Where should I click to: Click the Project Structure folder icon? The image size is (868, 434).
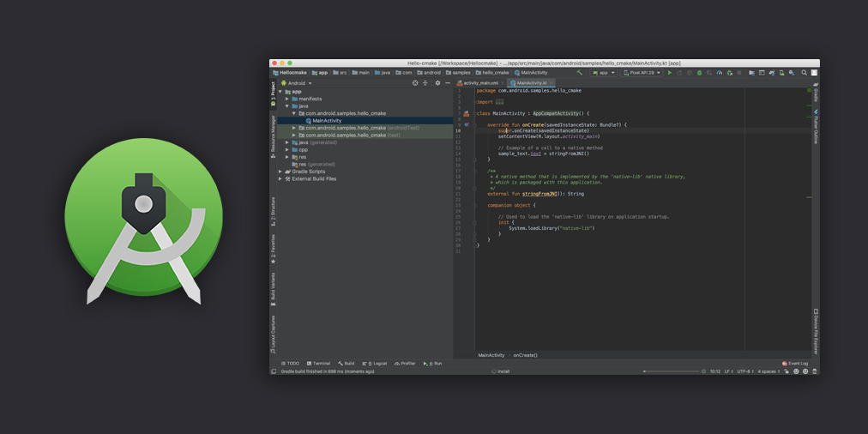[x=751, y=73]
